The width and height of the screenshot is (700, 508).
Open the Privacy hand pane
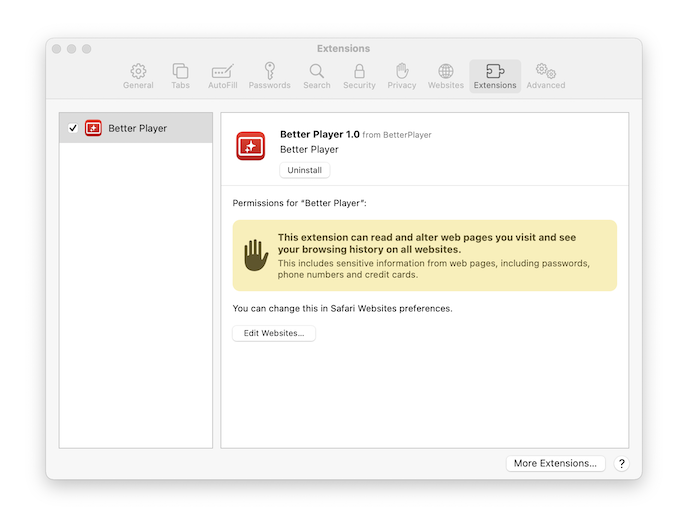[x=401, y=76]
